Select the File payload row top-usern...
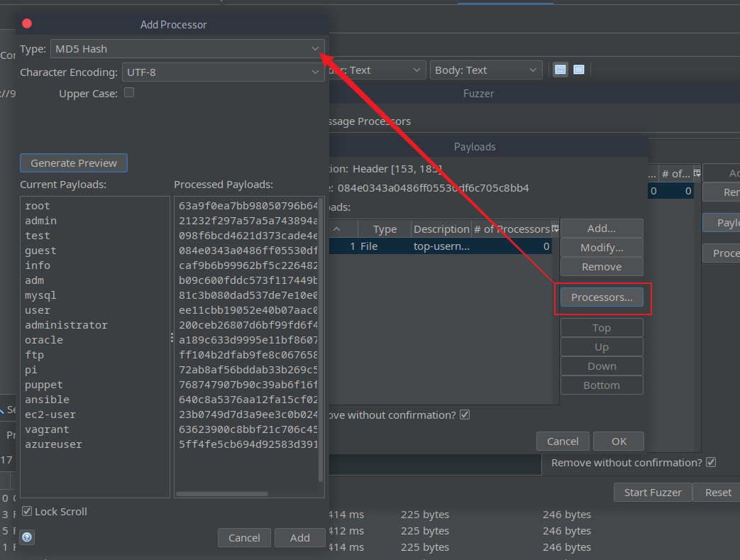 click(x=441, y=246)
